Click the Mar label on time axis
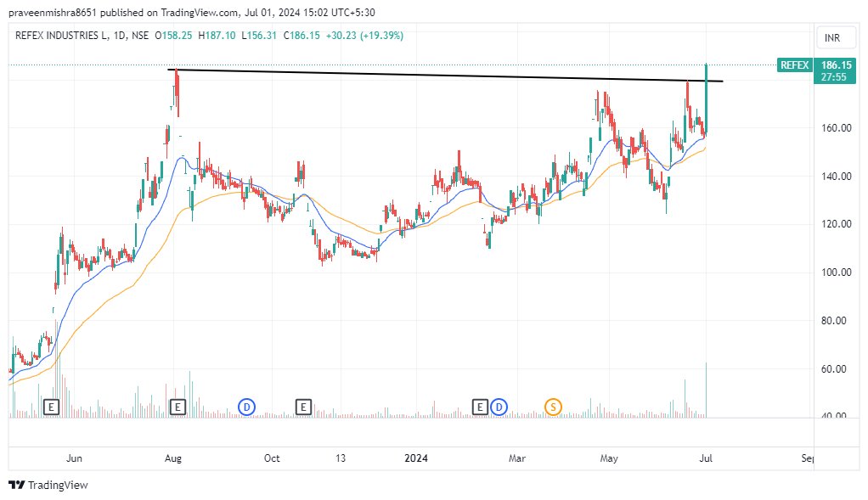Image resolution: width=868 pixels, height=500 pixels. pos(517,458)
